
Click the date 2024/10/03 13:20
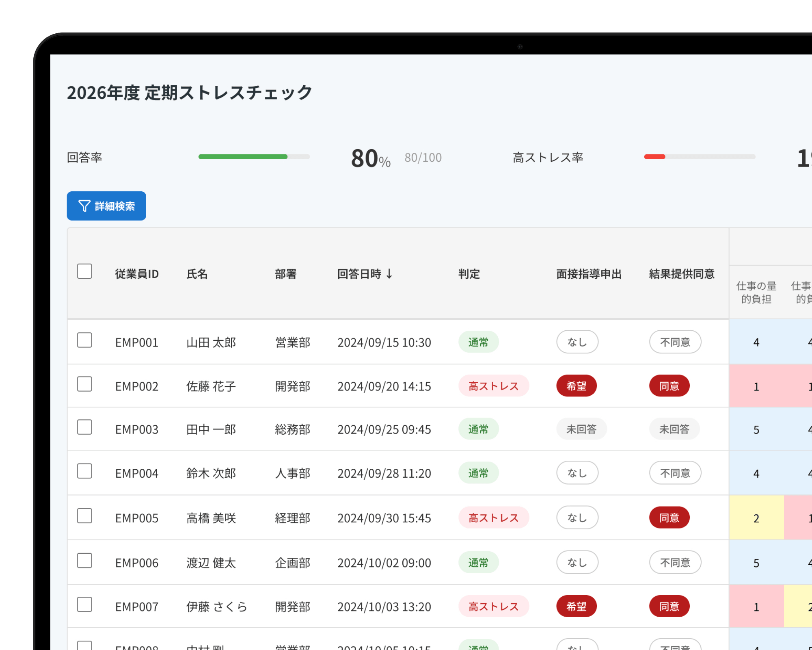(384, 607)
